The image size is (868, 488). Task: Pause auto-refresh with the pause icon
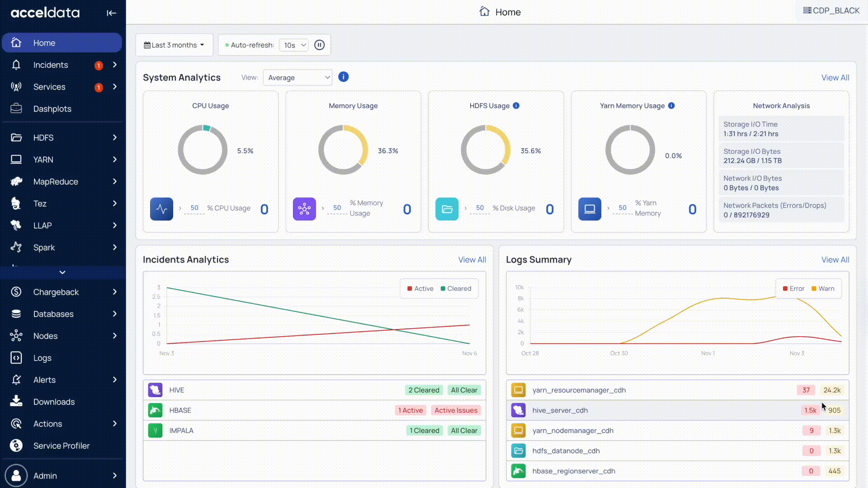tap(319, 45)
